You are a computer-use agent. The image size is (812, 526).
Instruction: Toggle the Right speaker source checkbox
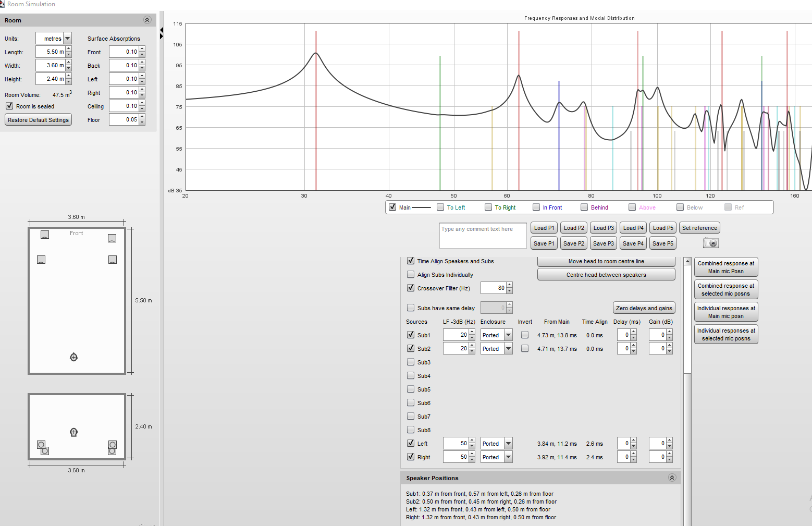(x=411, y=457)
